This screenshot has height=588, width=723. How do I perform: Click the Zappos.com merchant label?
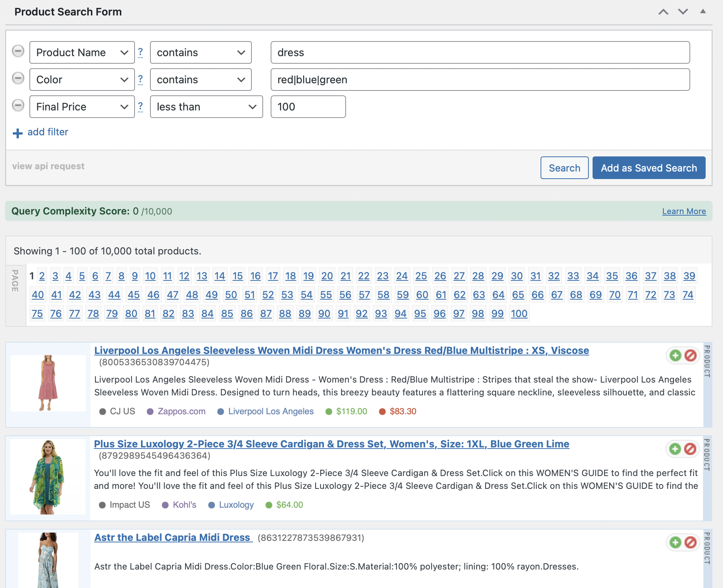coord(181,411)
